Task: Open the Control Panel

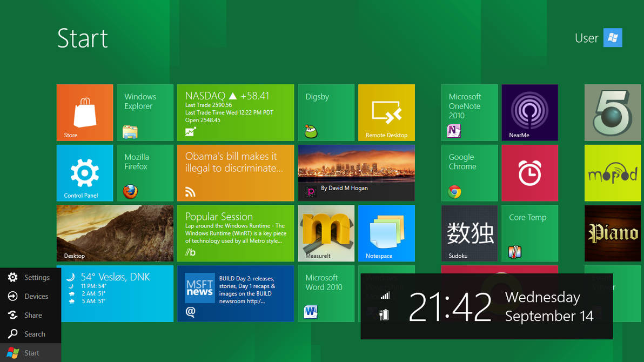Action: tap(84, 173)
